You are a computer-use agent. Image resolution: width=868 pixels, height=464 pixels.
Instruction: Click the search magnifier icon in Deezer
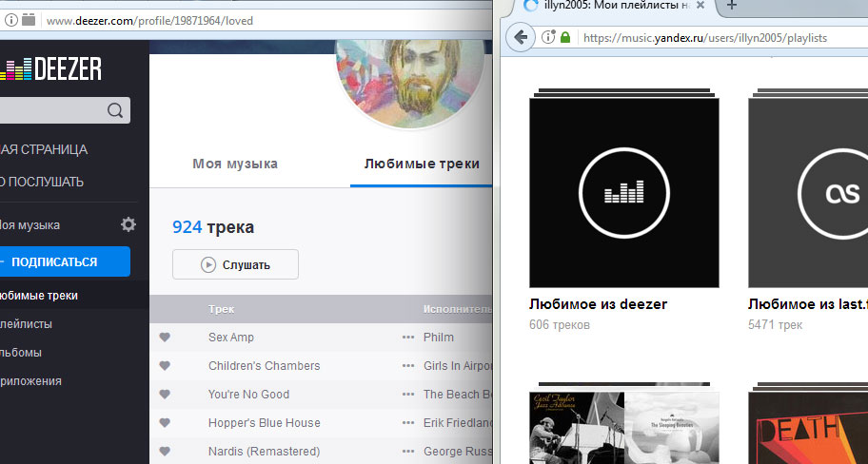(115, 110)
